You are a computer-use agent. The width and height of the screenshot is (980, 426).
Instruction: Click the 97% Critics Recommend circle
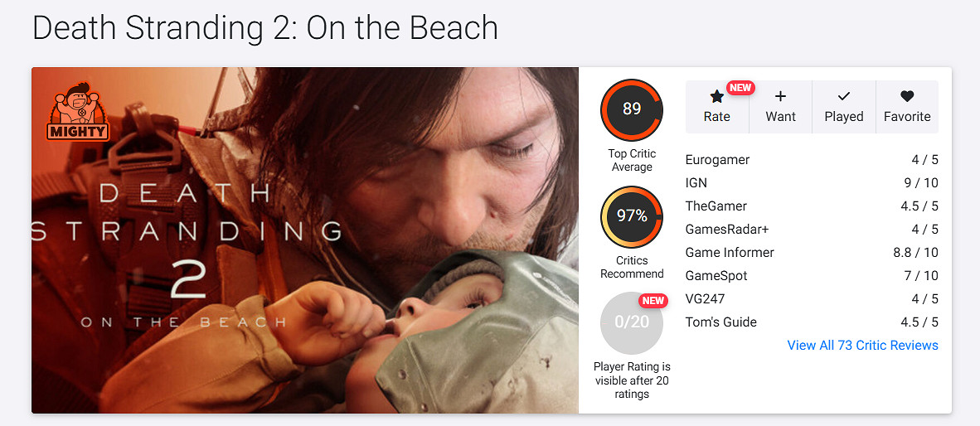(632, 216)
